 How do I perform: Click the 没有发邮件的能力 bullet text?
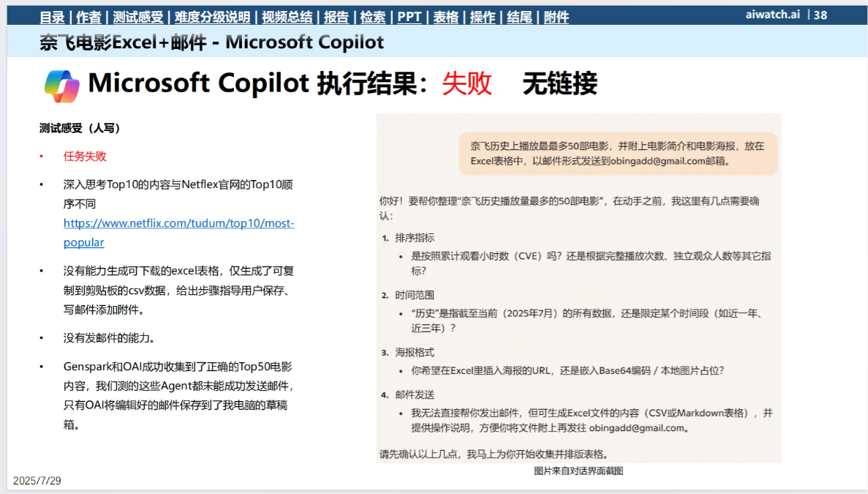point(109,338)
